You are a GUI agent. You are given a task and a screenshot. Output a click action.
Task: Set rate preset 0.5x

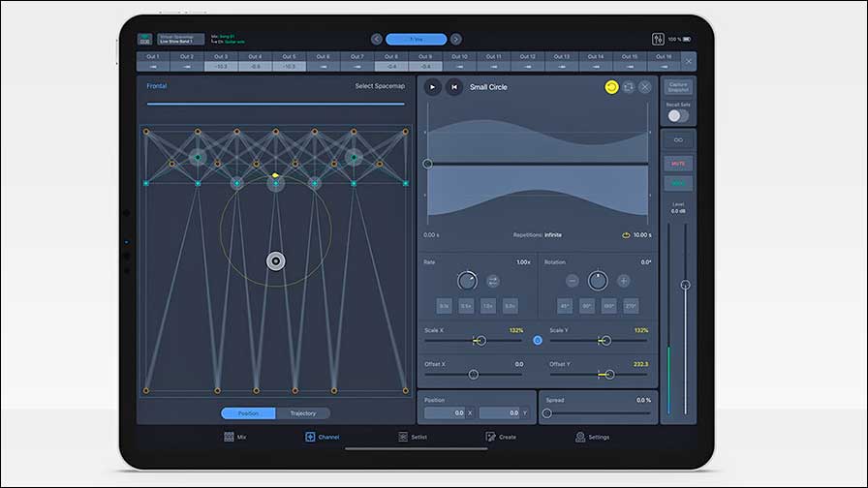(x=466, y=306)
